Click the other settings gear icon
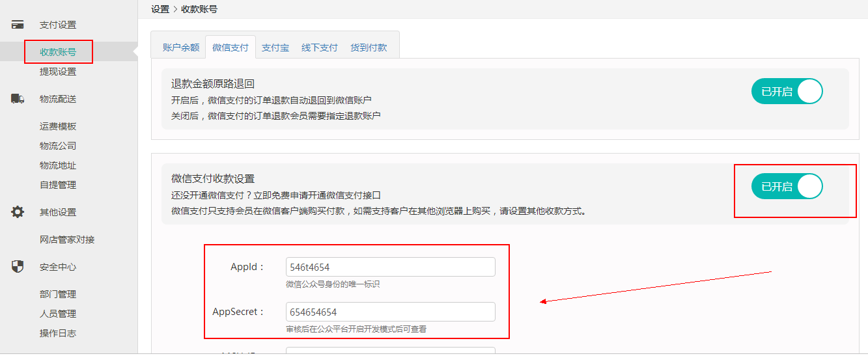This screenshot has width=868, height=356. [x=18, y=212]
